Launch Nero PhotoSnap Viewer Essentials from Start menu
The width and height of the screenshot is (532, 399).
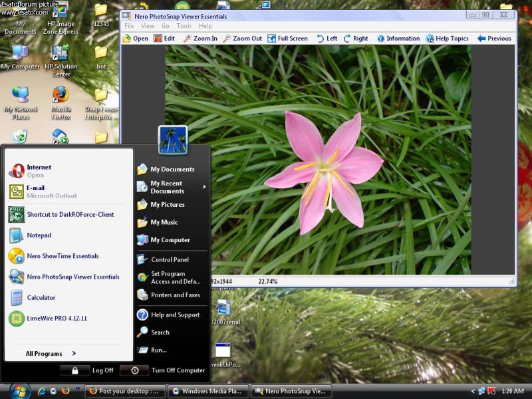point(66,277)
